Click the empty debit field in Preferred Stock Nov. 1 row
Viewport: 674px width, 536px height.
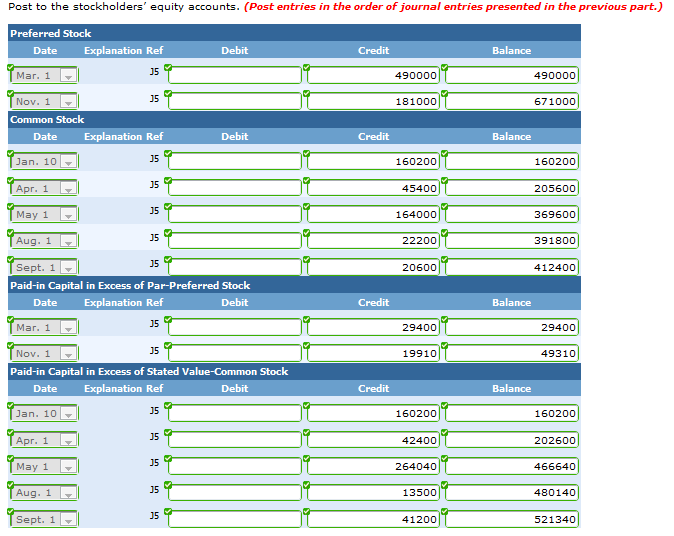[x=235, y=101]
